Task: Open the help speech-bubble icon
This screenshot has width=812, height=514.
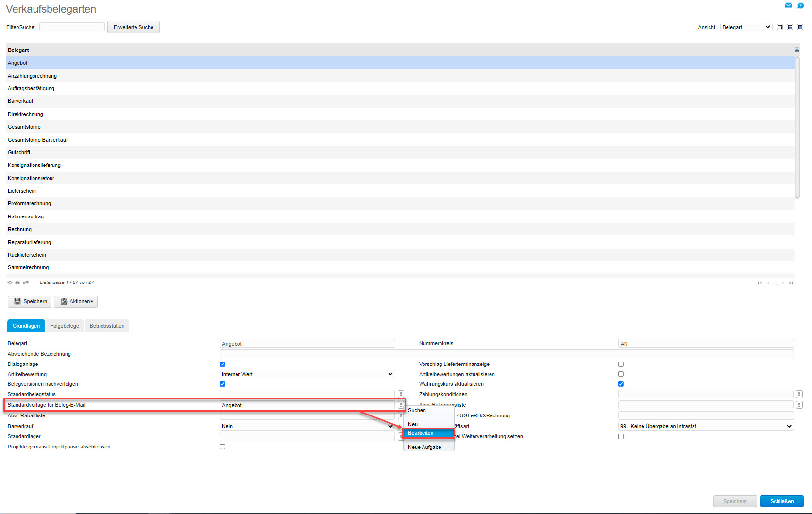Action: pos(801,5)
